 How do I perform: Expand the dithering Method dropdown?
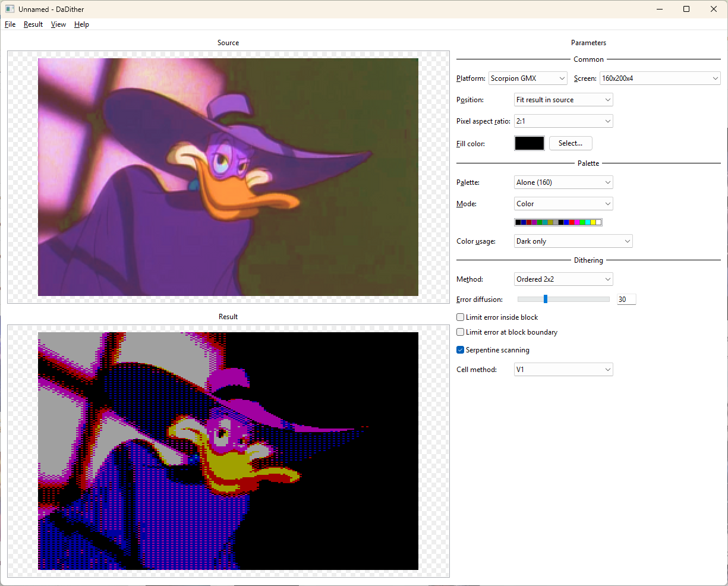click(x=563, y=279)
